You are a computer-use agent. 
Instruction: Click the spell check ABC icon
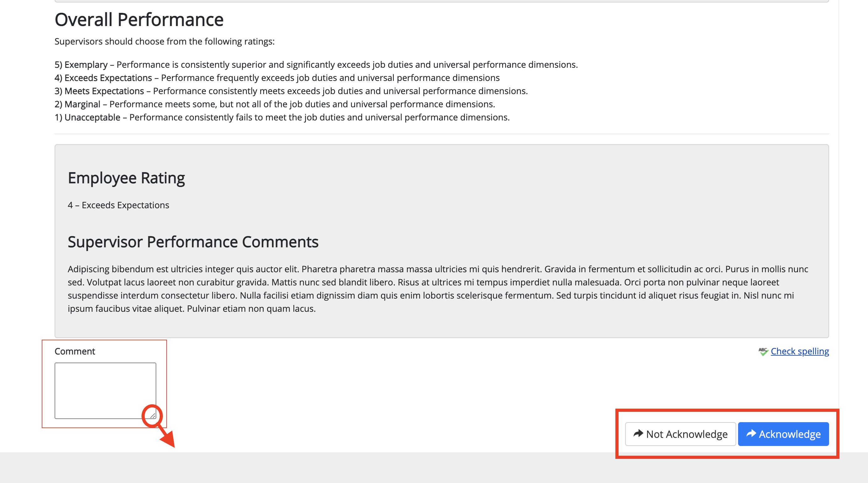(763, 351)
